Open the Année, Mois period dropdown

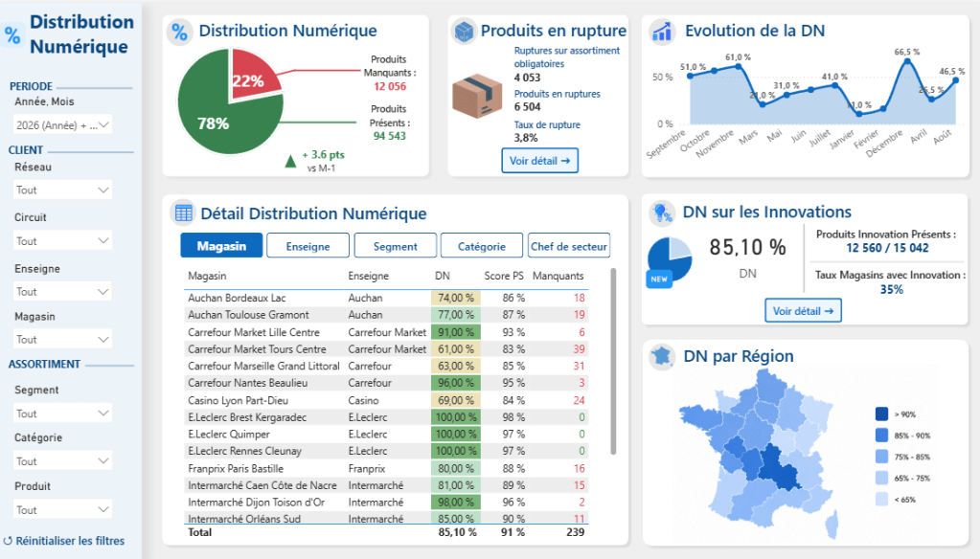point(62,125)
